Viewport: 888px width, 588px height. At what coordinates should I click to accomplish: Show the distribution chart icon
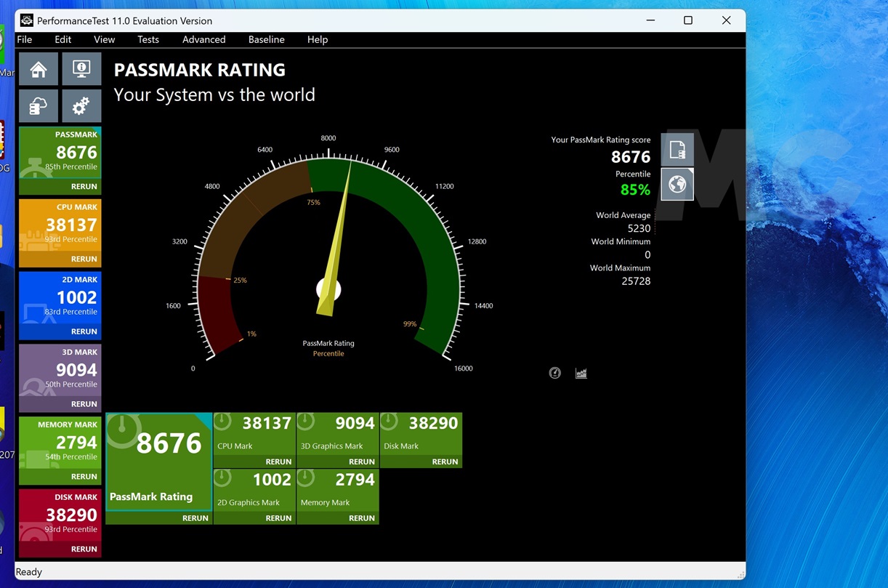point(581,373)
